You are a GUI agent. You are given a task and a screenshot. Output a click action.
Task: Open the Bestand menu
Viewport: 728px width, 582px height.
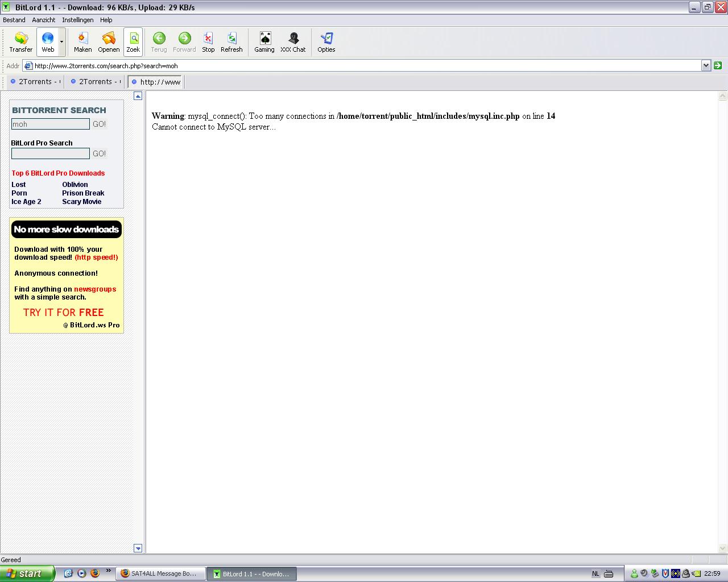14,20
